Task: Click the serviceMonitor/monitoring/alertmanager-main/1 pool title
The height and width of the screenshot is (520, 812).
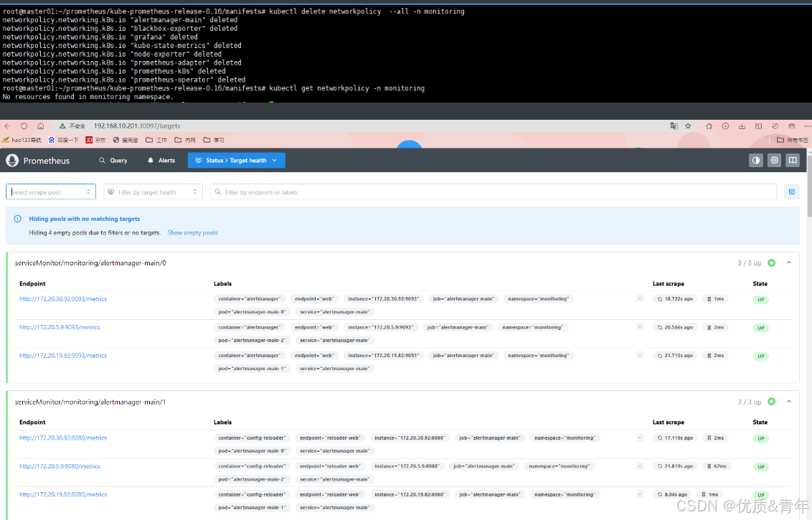Action: tap(90, 402)
